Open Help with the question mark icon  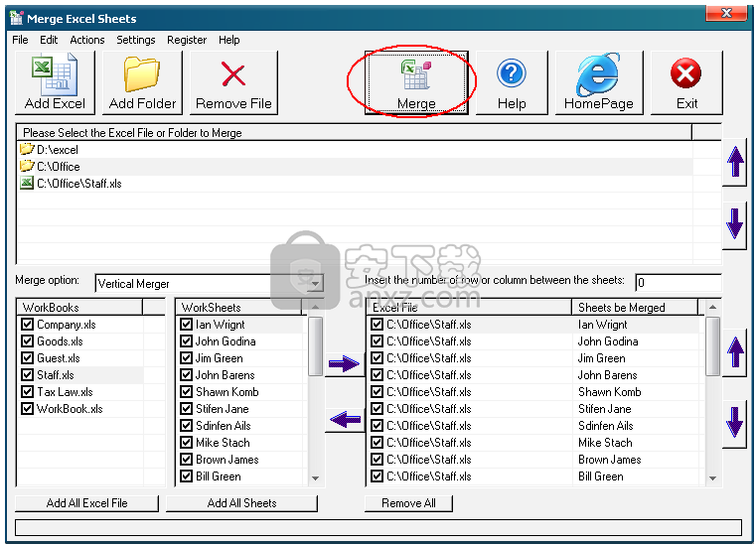point(512,82)
